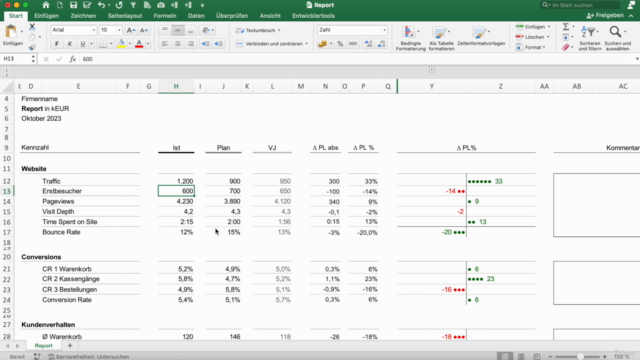Click the Redo arrow
The width and height of the screenshot is (640, 360).
pyautogui.click(x=119, y=5)
